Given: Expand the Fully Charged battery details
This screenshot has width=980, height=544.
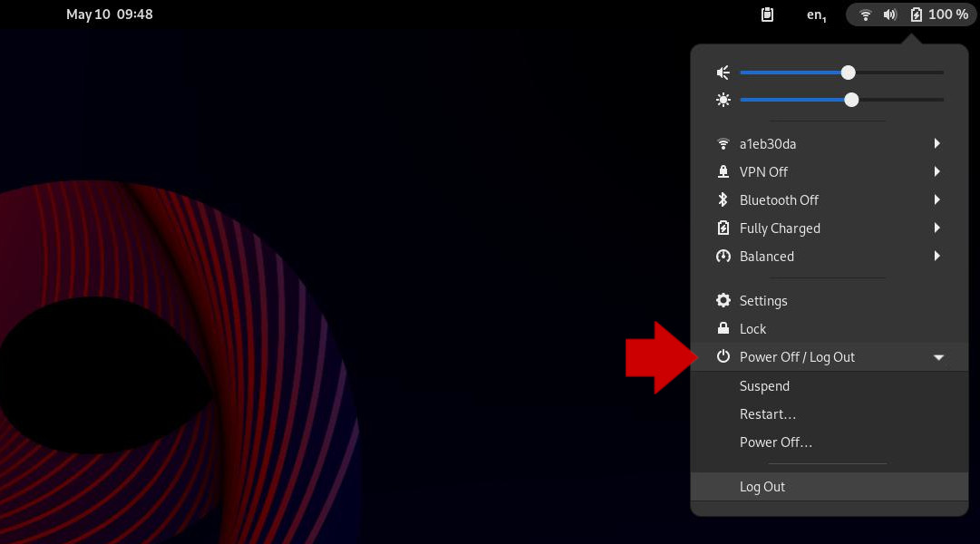Looking at the screenshot, I should click(x=937, y=228).
